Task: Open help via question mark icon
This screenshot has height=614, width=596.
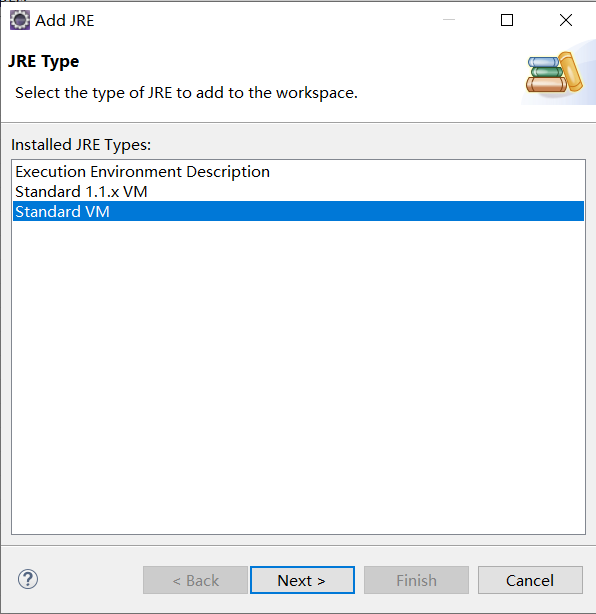Action: click(x=28, y=579)
